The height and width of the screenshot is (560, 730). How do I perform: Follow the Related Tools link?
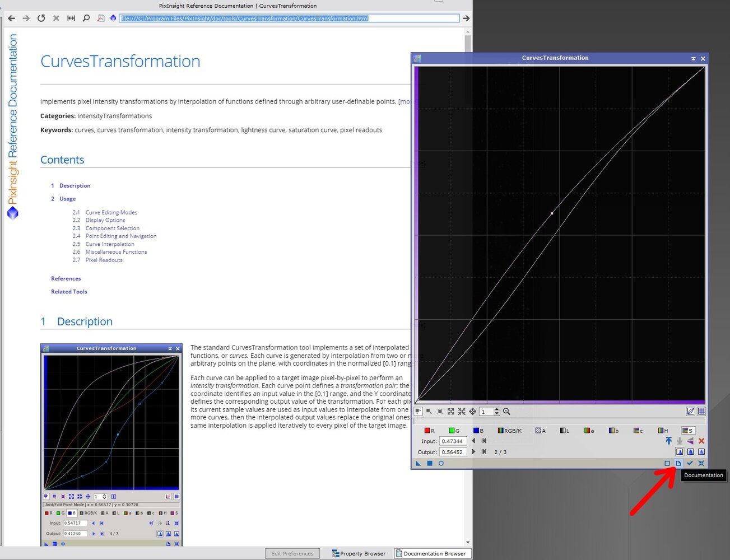[69, 292]
